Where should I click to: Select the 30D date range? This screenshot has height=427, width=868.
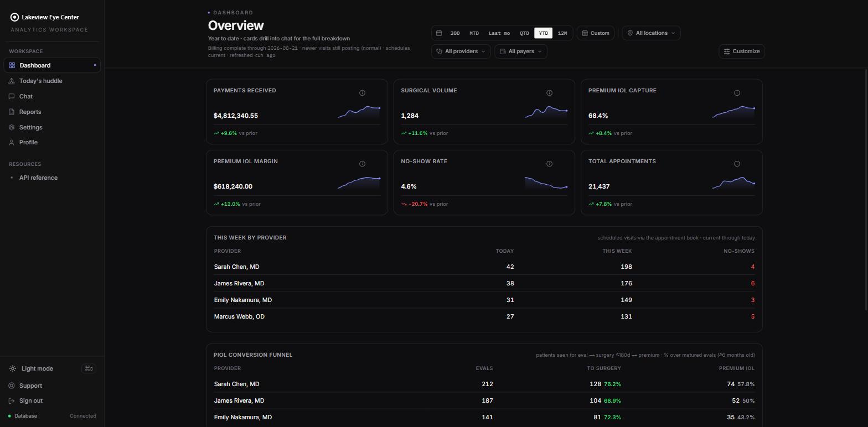pos(455,33)
